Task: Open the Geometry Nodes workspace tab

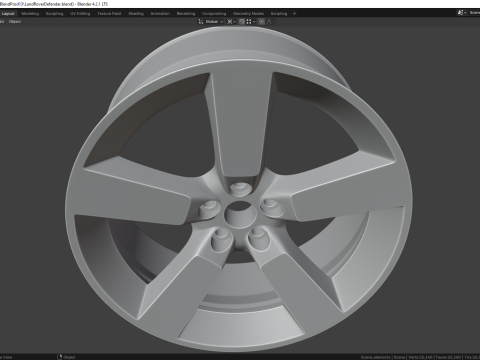Action: click(248, 14)
